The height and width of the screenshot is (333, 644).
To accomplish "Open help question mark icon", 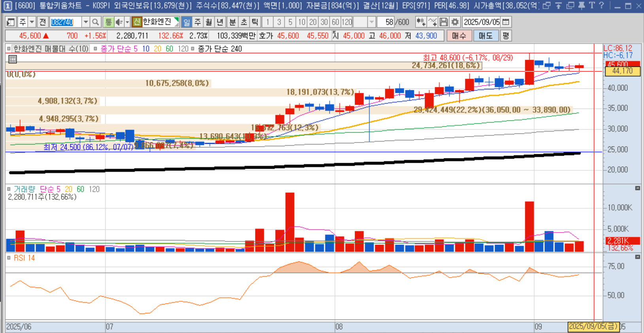I will pos(601,6).
